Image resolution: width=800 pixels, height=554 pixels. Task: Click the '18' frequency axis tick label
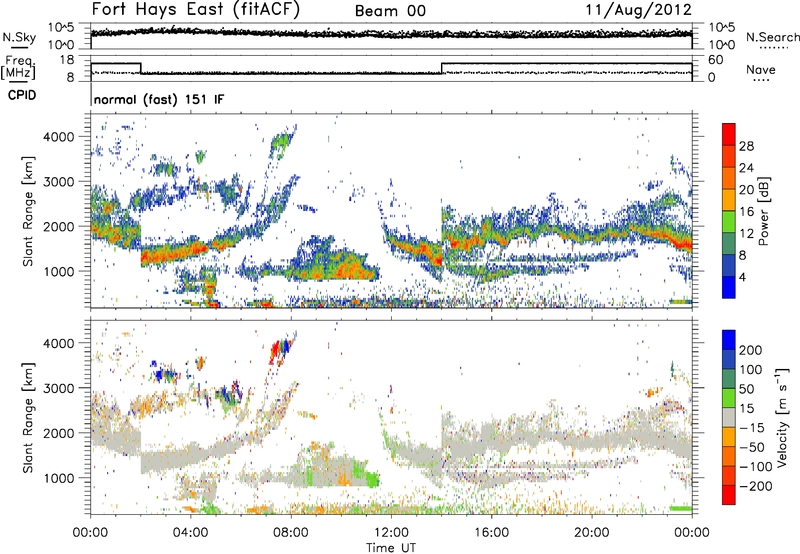point(67,60)
